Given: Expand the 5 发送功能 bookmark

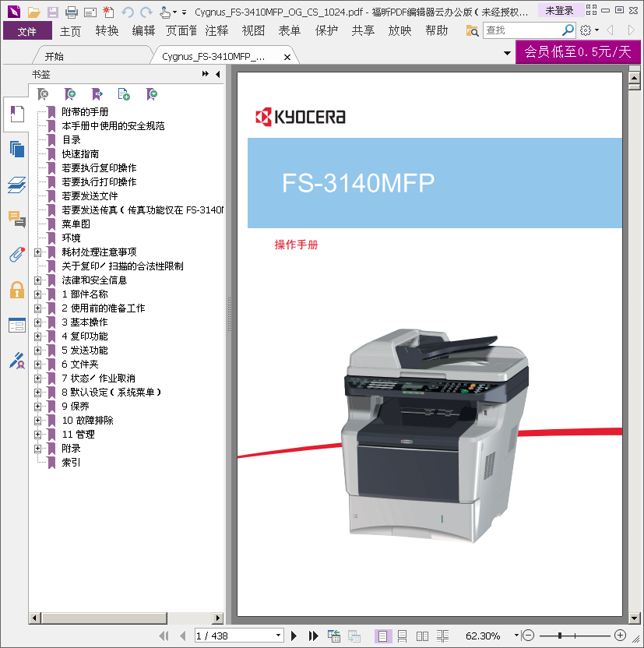Looking at the screenshot, I should point(37,350).
